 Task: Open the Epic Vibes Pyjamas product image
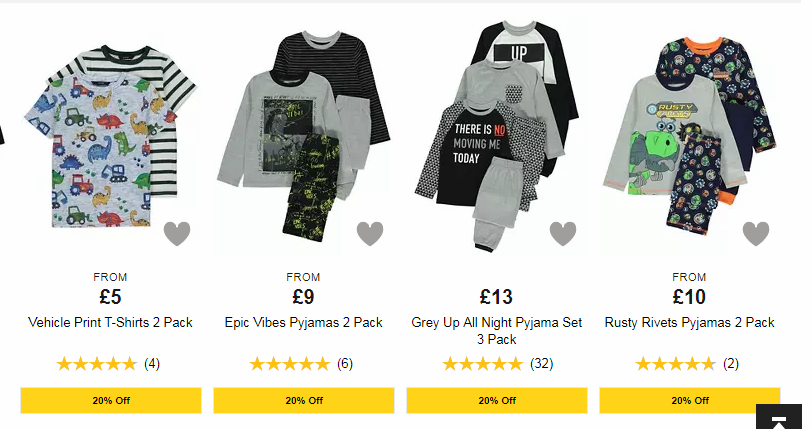tap(303, 136)
